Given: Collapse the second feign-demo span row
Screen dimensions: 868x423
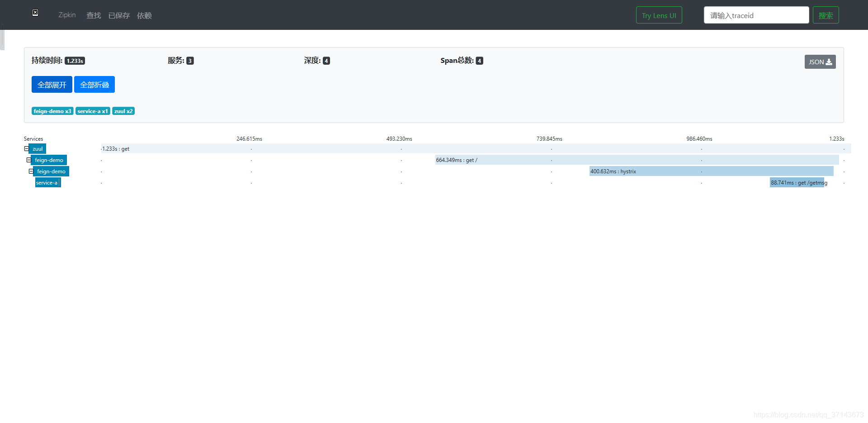Looking at the screenshot, I should click(31, 171).
